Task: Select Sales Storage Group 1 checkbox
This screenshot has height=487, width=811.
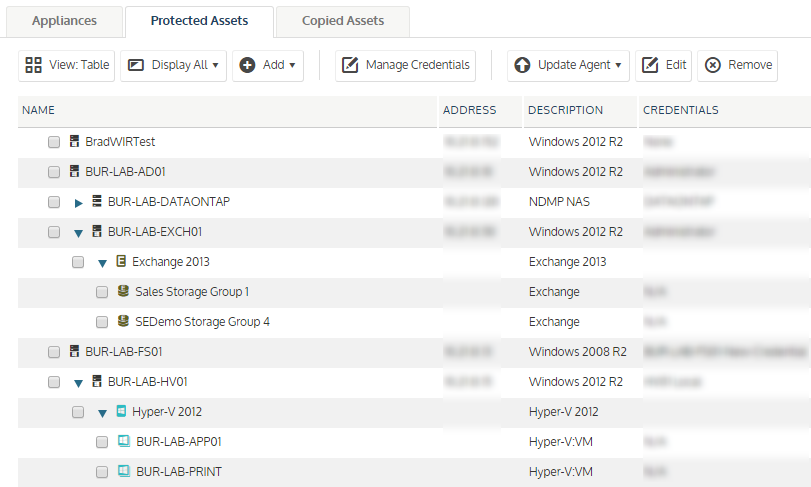Action: (102, 292)
